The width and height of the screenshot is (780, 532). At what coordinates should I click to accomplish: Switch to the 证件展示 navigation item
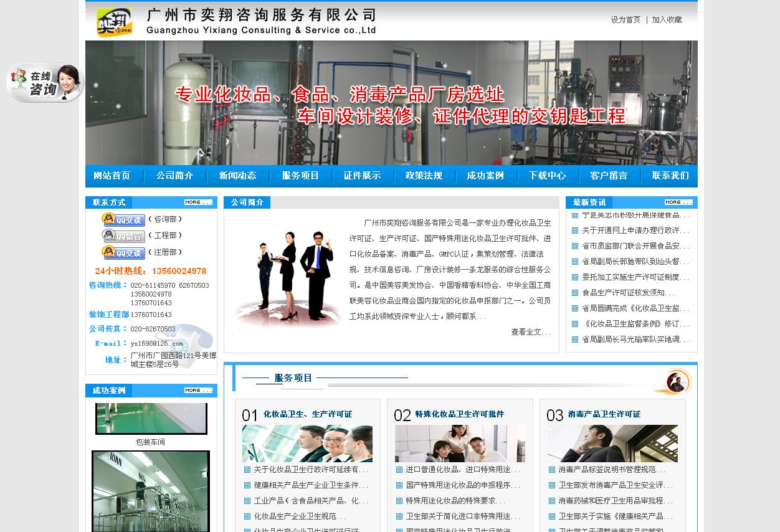363,176
